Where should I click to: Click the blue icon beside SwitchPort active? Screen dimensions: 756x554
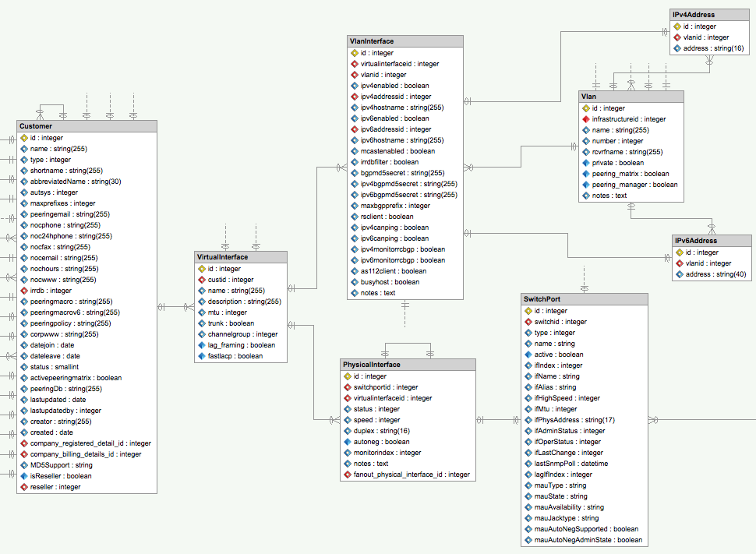528,355
